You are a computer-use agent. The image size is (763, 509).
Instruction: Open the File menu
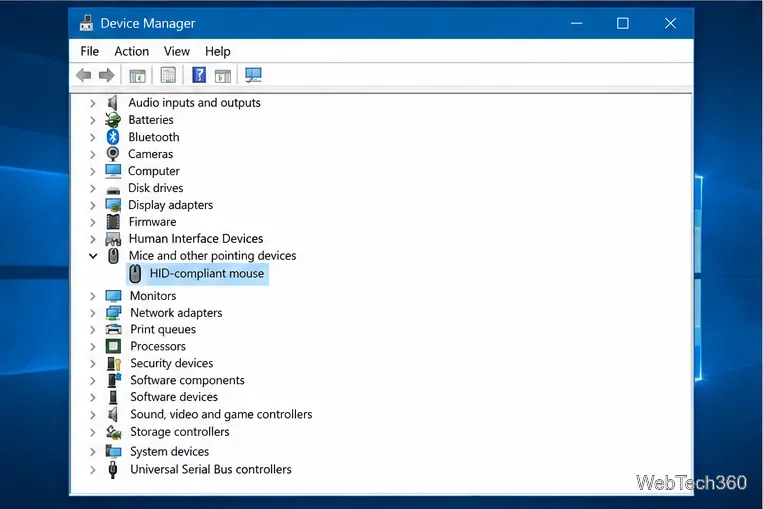[x=90, y=51]
